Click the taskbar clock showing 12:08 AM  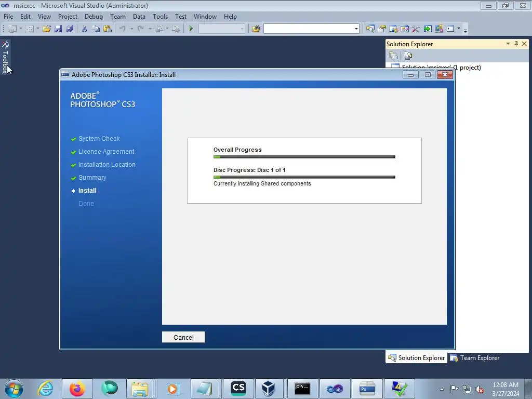coord(505,389)
